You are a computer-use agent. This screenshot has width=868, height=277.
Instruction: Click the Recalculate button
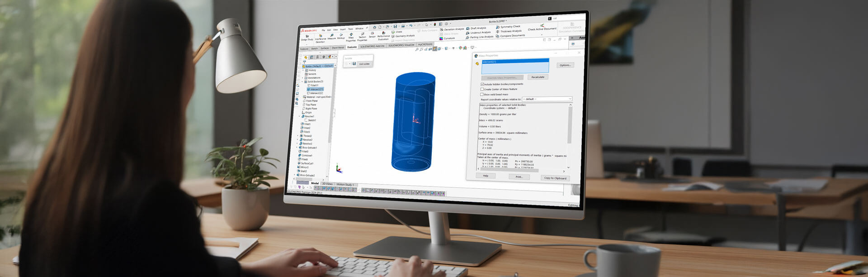click(538, 77)
